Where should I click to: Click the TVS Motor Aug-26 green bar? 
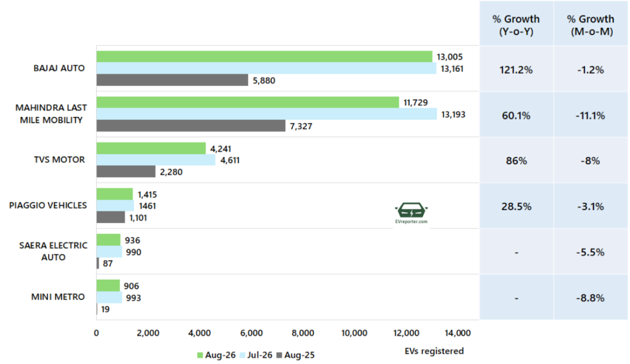pos(151,148)
